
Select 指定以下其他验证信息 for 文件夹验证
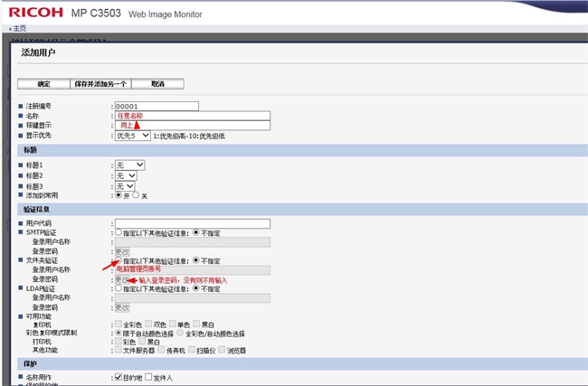point(118,260)
